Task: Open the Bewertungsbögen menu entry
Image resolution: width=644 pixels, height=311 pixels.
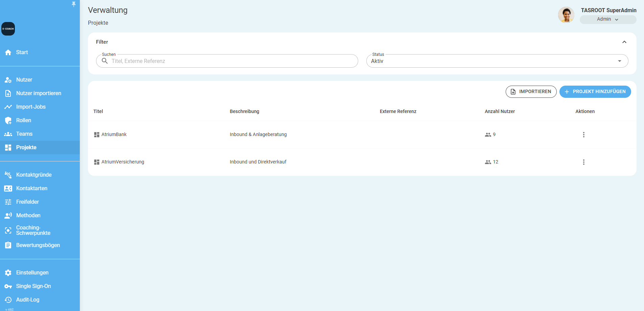Action: click(x=40, y=245)
